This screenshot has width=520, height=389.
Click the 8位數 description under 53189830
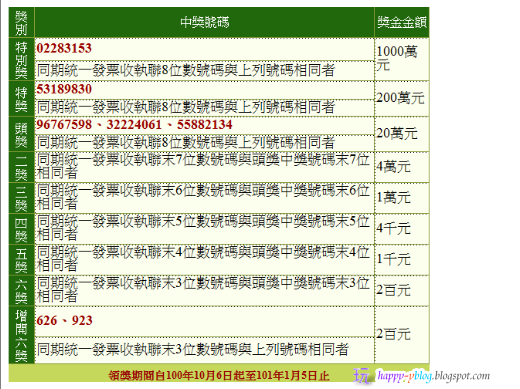(186, 107)
